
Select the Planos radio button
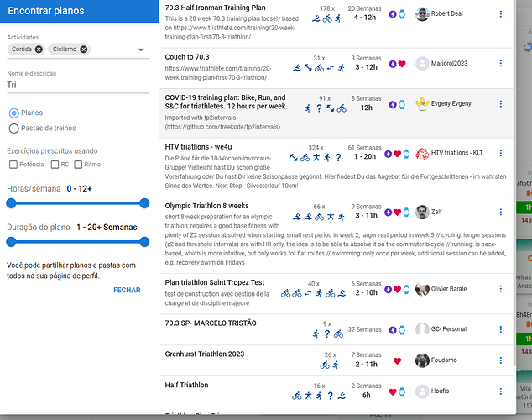coord(13,113)
